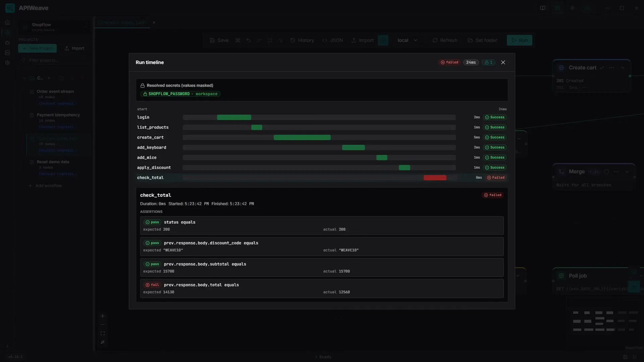Select the list_products timeline row

(x=322, y=127)
